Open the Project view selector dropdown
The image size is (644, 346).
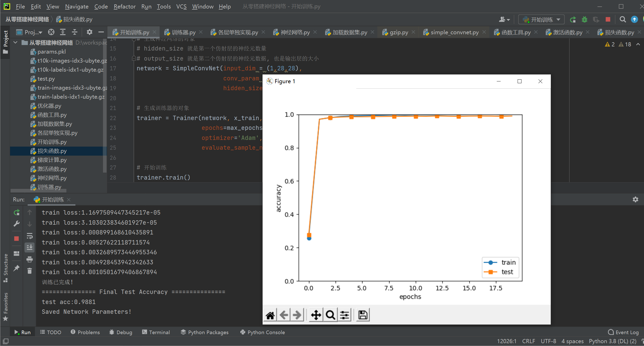click(x=29, y=32)
